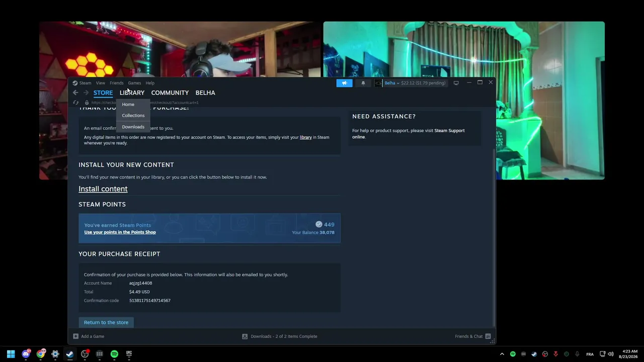Open the dark grid app on taskbar
The image size is (644, 362).
tap(100, 354)
